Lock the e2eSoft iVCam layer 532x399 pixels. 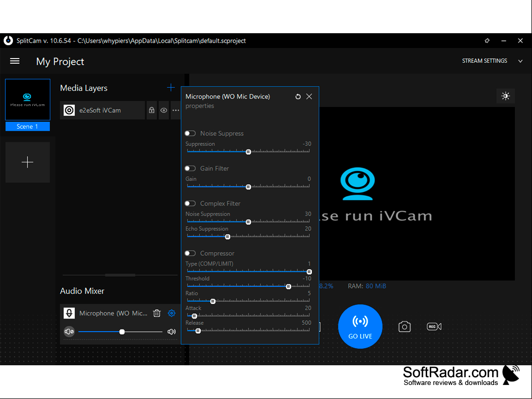point(152,111)
